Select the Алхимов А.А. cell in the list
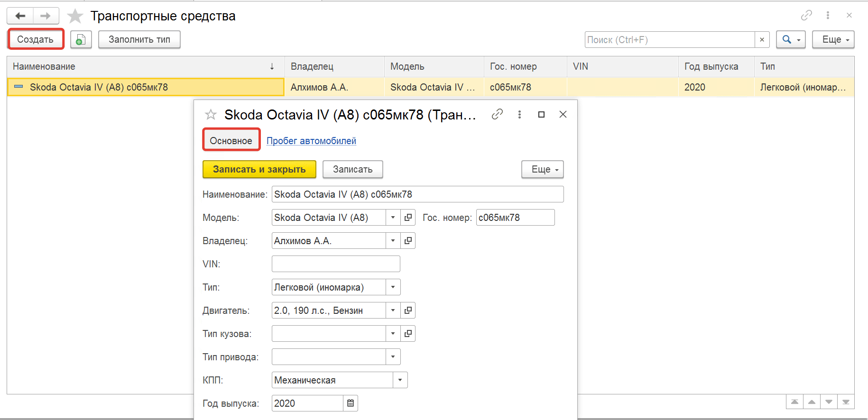This screenshot has width=868, height=420. 334,87
